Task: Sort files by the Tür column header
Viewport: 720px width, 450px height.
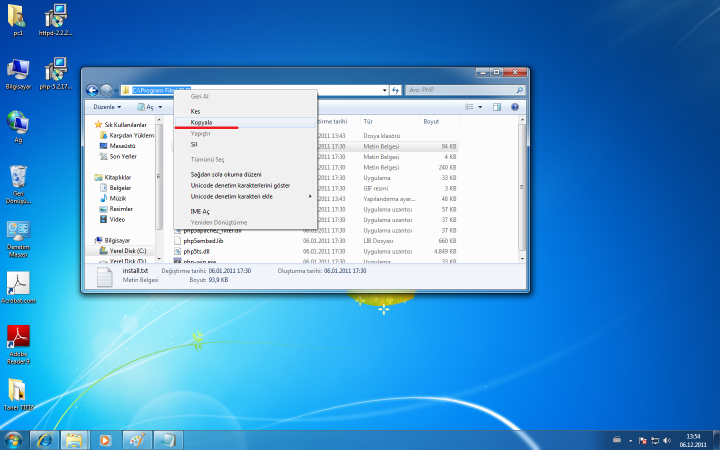Action: point(368,121)
